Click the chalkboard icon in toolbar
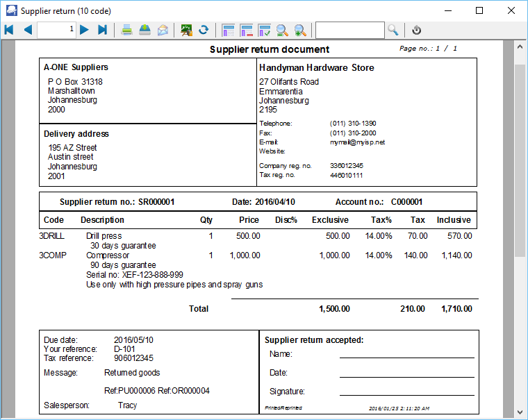This screenshot has width=528, height=420. [x=186, y=30]
